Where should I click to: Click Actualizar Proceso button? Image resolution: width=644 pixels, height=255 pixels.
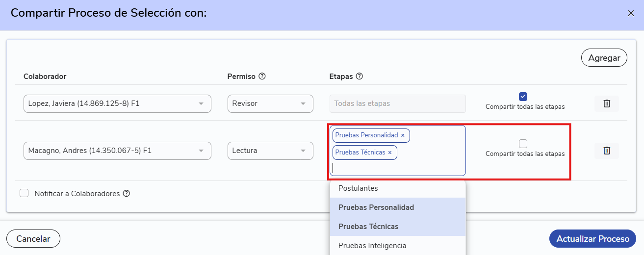coord(592,239)
